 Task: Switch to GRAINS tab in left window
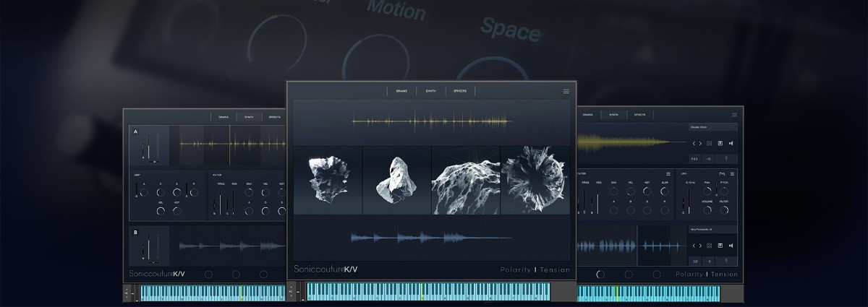pyautogui.click(x=224, y=117)
